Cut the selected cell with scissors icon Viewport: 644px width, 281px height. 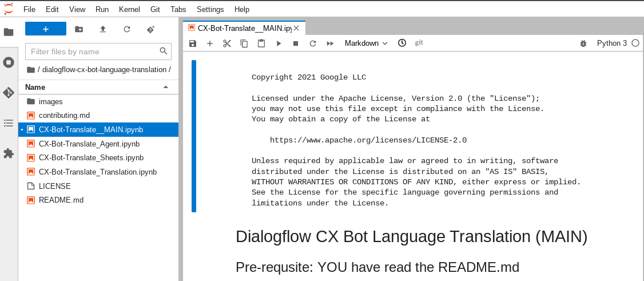point(227,43)
